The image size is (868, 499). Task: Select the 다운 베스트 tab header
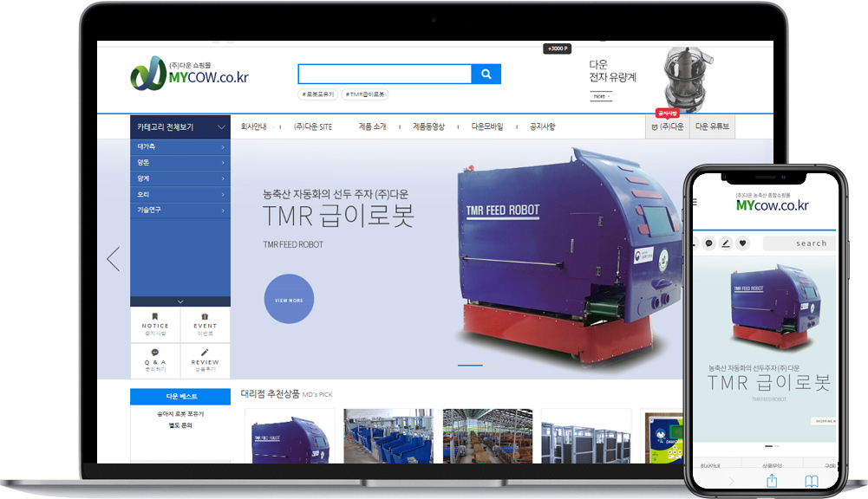pyautogui.click(x=180, y=397)
